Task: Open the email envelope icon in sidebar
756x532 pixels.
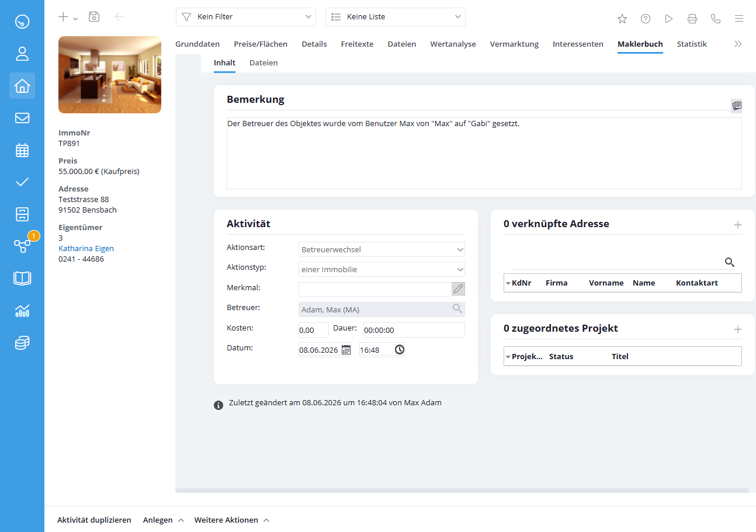Action: tap(22, 118)
